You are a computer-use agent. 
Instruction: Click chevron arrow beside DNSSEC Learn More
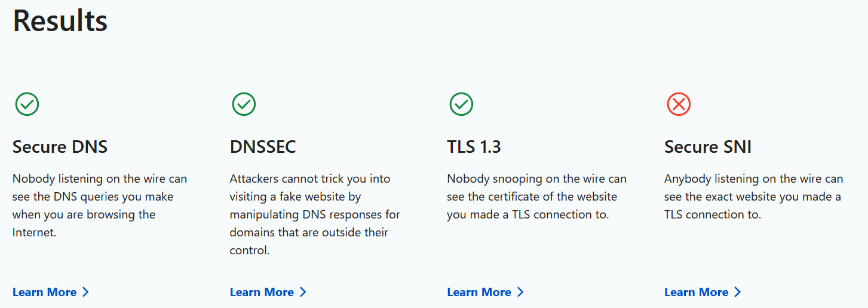[x=303, y=292]
